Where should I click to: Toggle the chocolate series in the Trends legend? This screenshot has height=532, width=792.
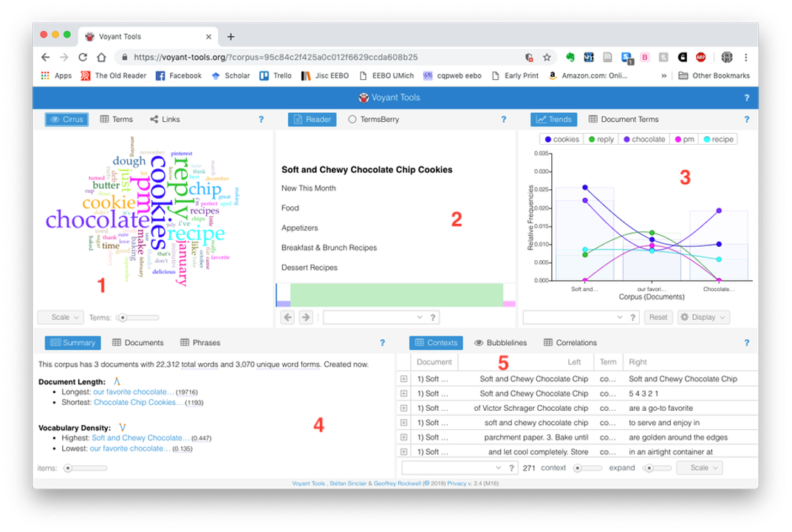pyautogui.click(x=643, y=139)
